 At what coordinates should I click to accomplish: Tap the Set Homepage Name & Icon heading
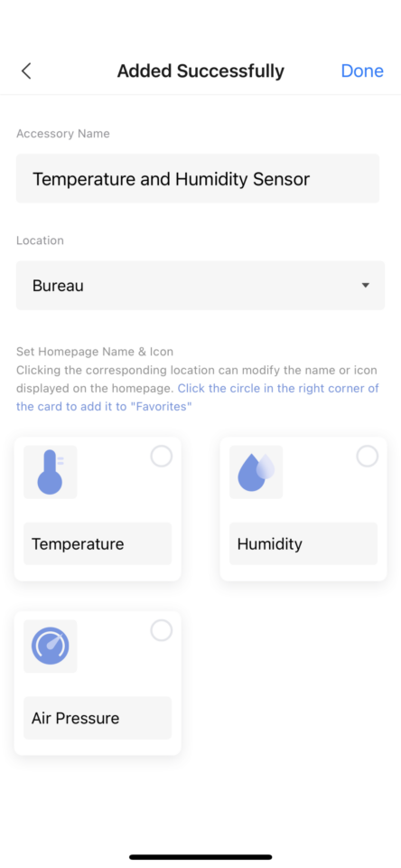point(95,352)
